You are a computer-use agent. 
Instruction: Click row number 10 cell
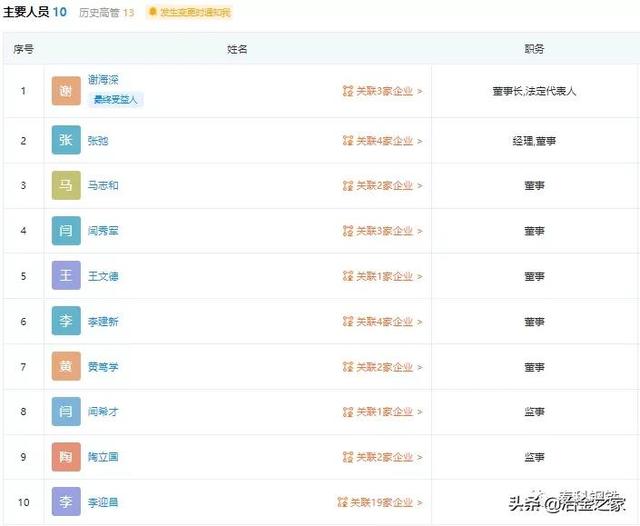24,502
